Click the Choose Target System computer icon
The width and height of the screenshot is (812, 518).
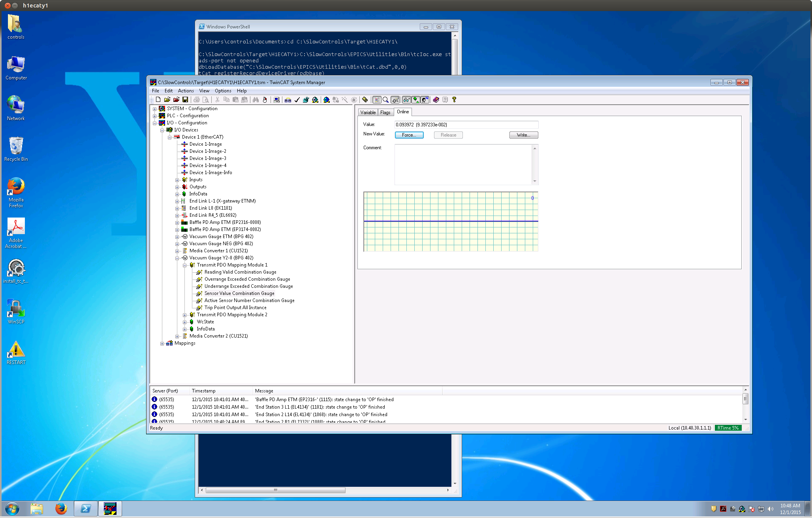coord(276,100)
